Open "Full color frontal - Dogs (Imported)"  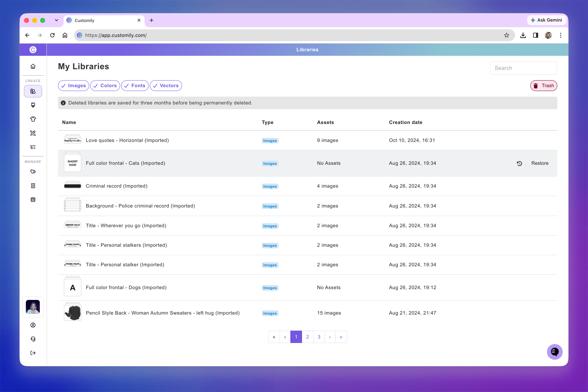pyautogui.click(x=126, y=288)
